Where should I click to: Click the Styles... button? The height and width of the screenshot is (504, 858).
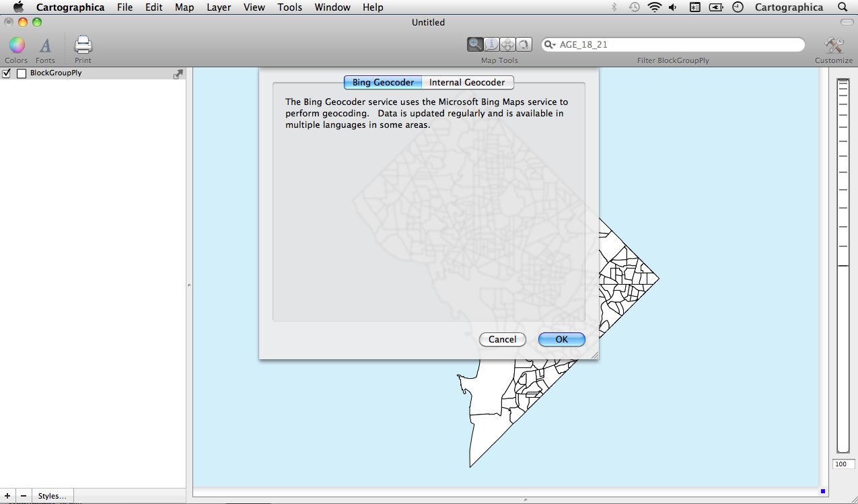click(52, 496)
